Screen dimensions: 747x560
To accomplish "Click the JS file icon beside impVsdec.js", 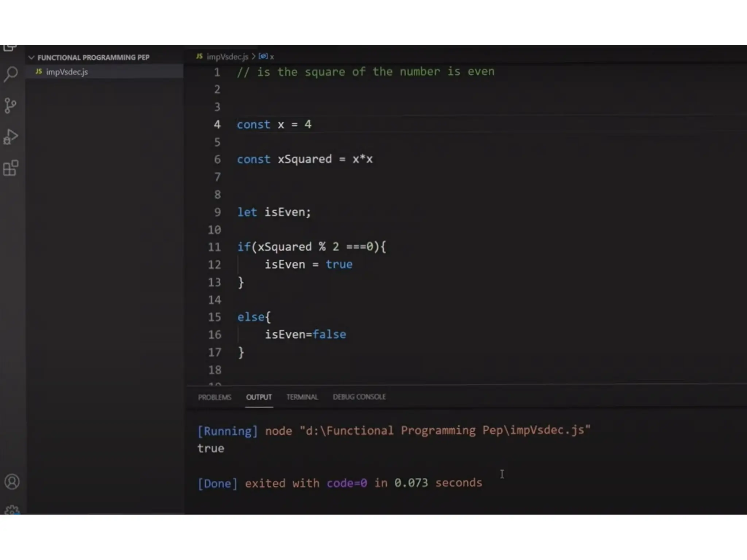I will pyautogui.click(x=39, y=71).
